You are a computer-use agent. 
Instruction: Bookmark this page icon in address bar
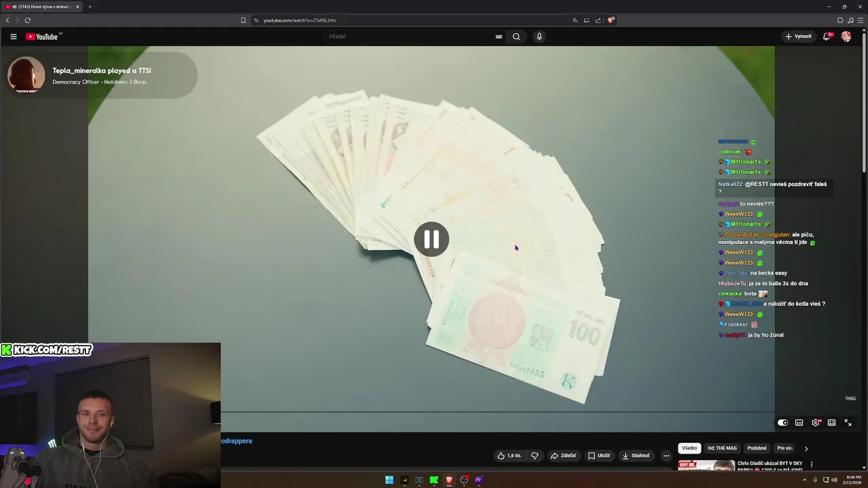[x=243, y=20]
